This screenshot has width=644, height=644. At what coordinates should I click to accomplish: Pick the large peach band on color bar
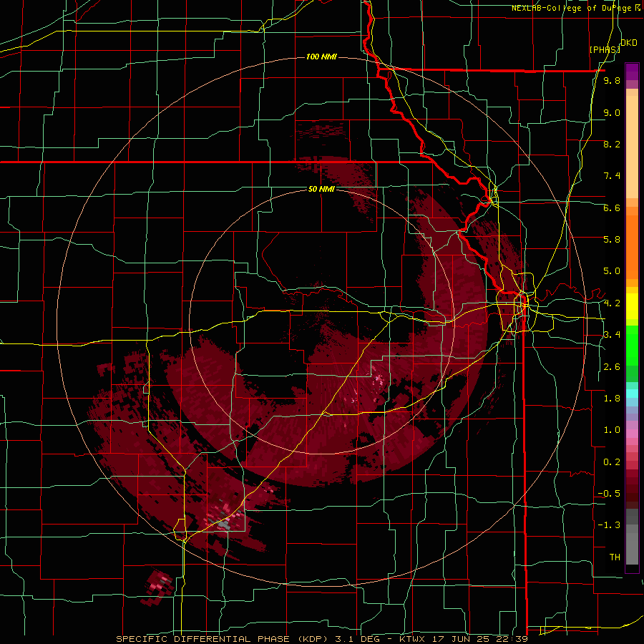(632, 147)
